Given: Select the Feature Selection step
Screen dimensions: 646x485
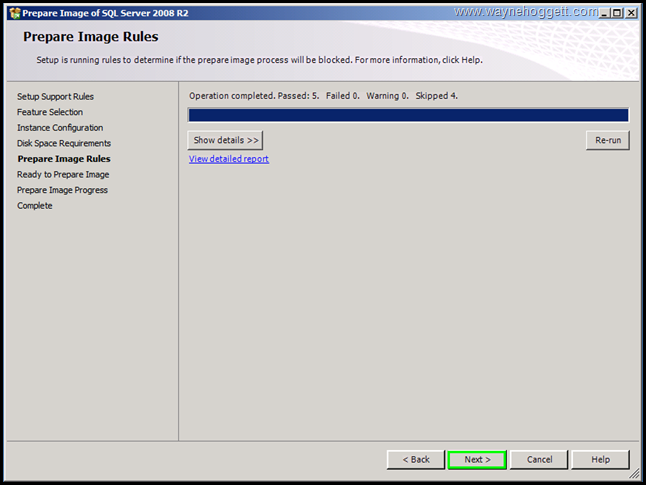Looking at the screenshot, I should [x=50, y=112].
